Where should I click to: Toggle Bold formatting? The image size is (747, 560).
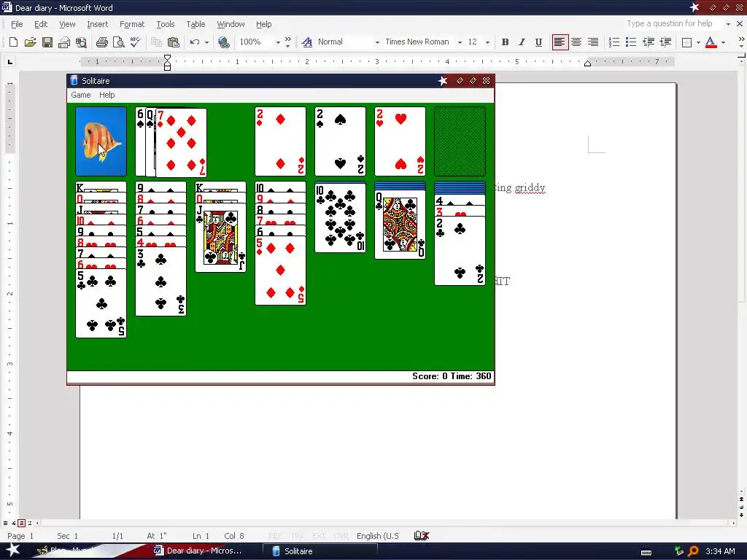pos(505,42)
